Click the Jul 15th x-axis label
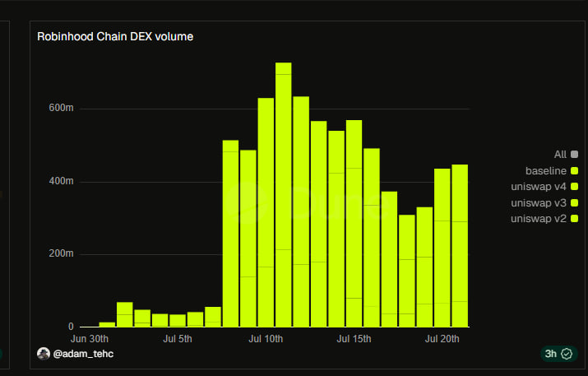This screenshot has height=376, width=588. click(x=354, y=339)
